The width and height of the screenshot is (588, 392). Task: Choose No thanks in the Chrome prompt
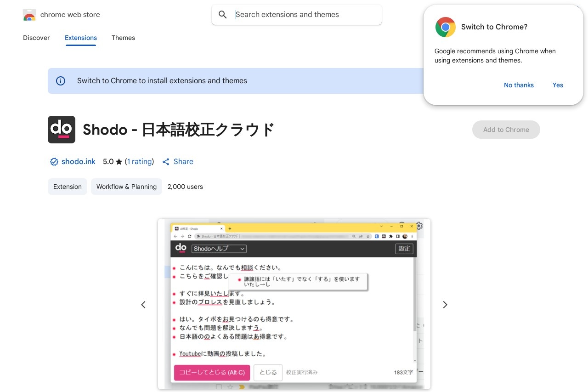pyautogui.click(x=519, y=85)
